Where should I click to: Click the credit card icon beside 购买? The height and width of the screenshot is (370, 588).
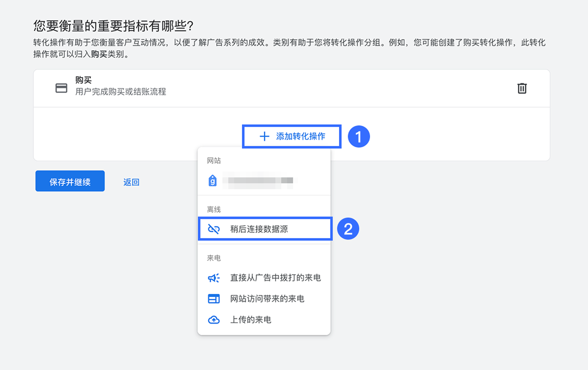click(61, 88)
